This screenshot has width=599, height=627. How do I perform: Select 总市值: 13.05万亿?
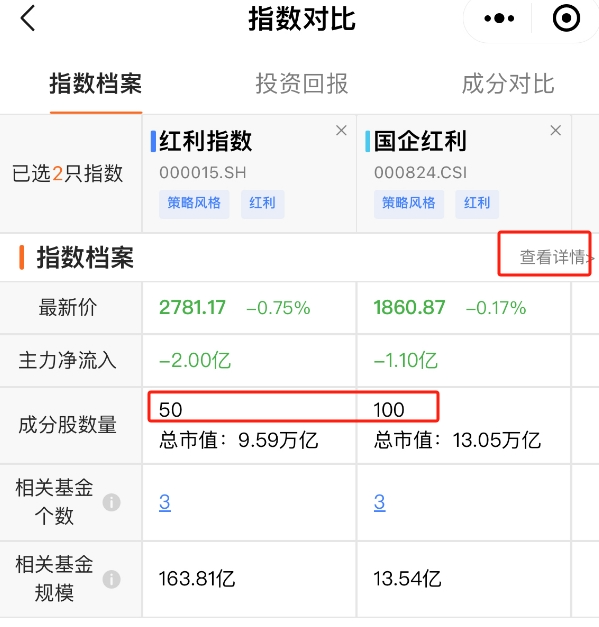pos(457,440)
